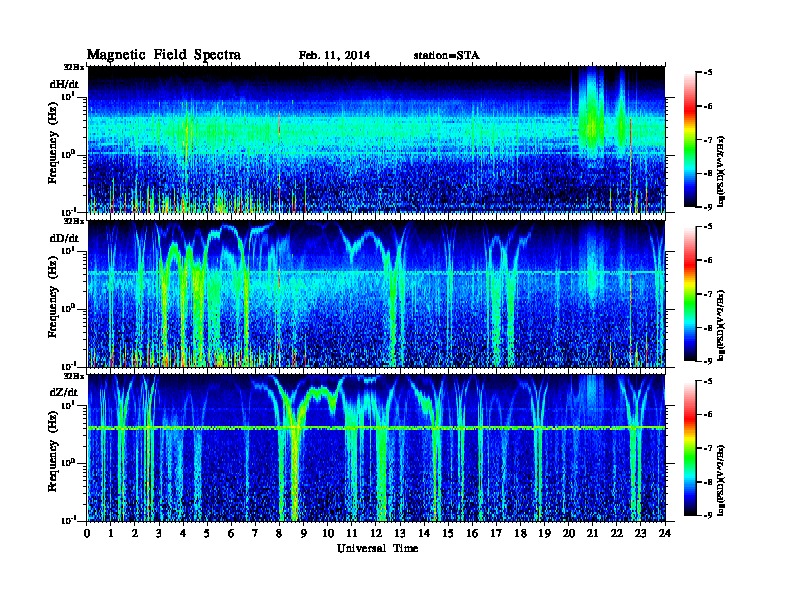The height and width of the screenshot is (612, 792).
Task: Select the dH/dt panel label
Action: click(x=64, y=85)
